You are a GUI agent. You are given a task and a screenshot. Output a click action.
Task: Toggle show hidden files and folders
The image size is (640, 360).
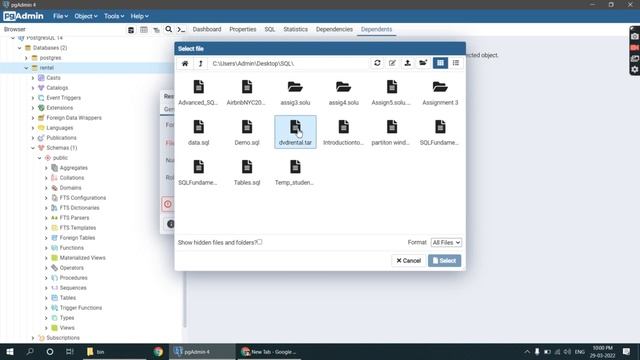(x=260, y=242)
